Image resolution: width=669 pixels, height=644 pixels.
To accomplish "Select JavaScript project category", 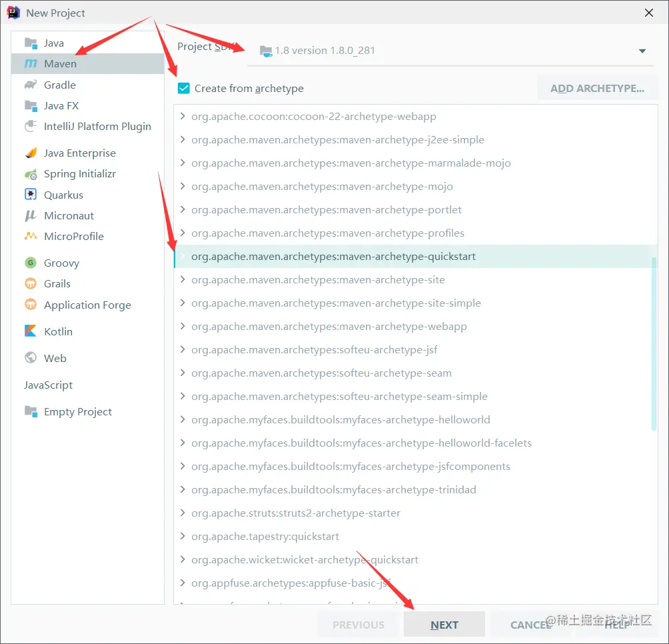I will pos(48,385).
